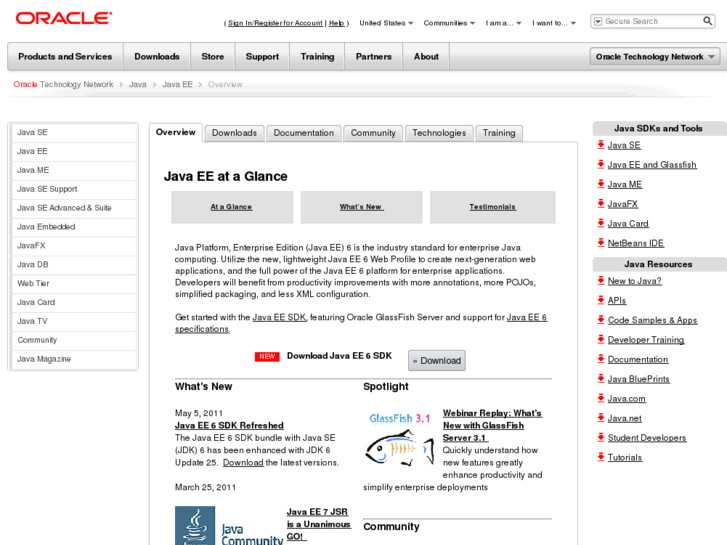Go to Oracle Technology Network breadcrumb
The width and height of the screenshot is (727, 545).
click(x=63, y=84)
